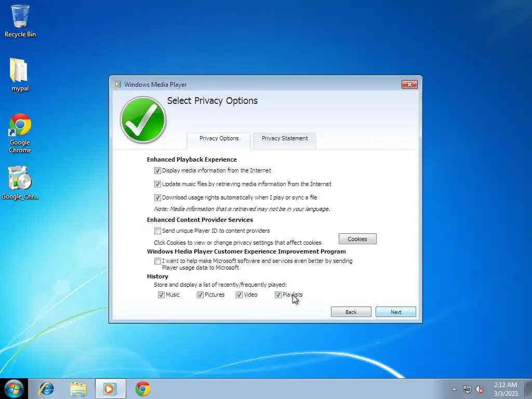Toggle the Playlists history checkbox

278,295
